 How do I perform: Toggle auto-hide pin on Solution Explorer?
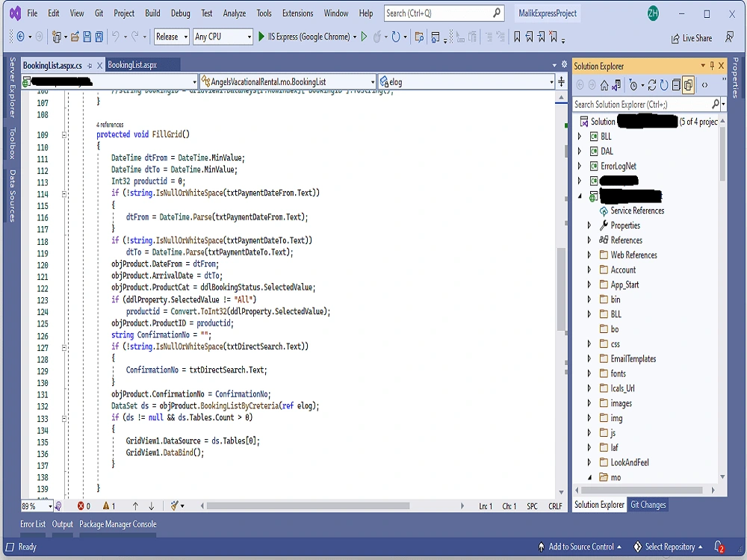(712, 66)
